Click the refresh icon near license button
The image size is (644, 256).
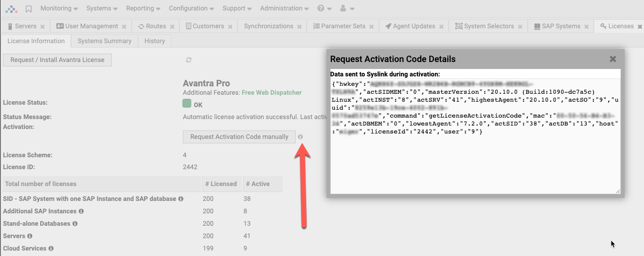(189, 60)
